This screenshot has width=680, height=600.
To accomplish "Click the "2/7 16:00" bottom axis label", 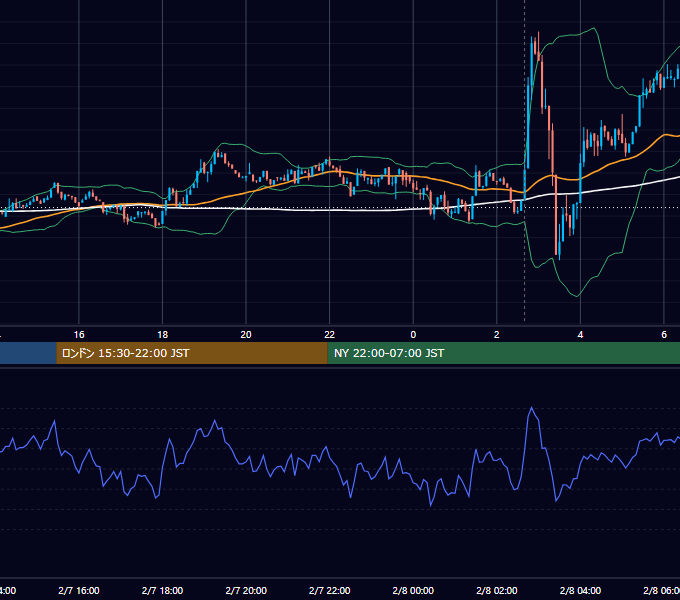I will pos(79,590).
